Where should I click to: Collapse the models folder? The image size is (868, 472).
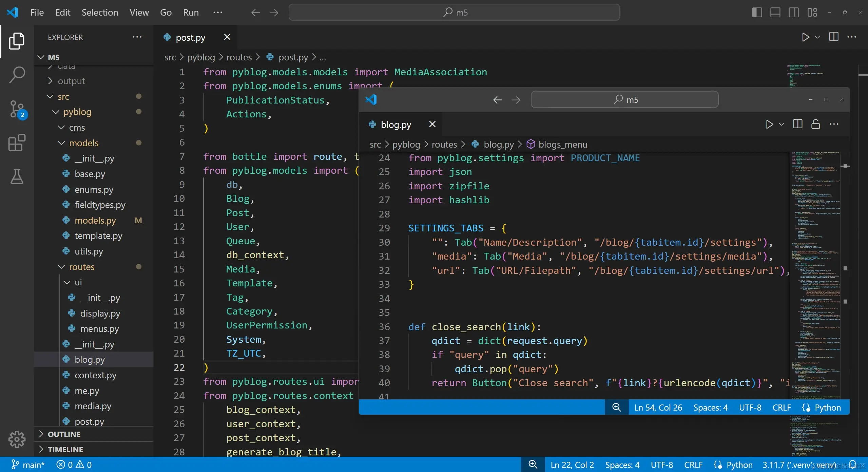pos(83,143)
